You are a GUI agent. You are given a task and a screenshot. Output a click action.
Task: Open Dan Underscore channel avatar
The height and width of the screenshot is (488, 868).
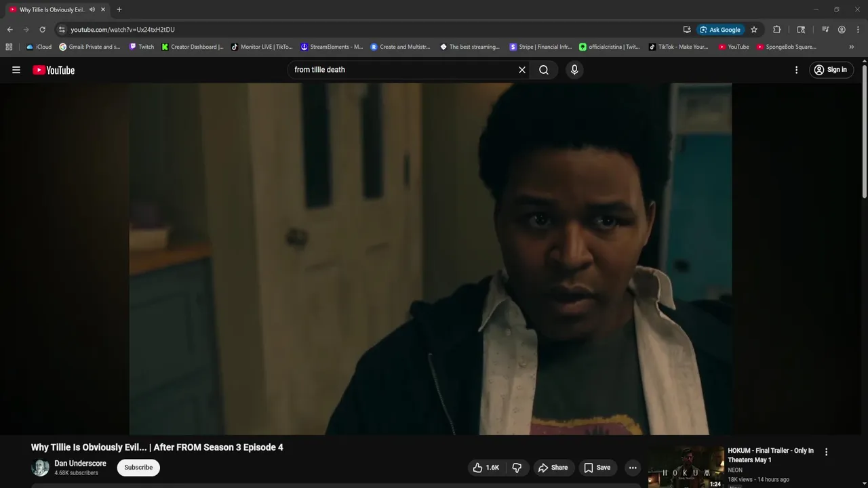pyautogui.click(x=40, y=468)
